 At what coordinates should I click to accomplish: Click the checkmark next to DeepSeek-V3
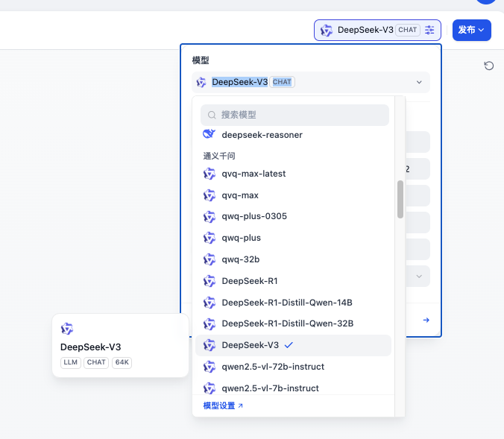[289, 345]
